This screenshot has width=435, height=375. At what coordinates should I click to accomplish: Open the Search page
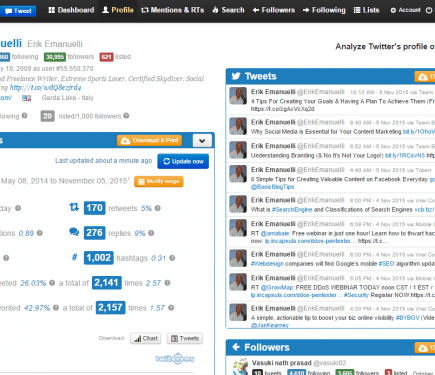click(228, 10)
